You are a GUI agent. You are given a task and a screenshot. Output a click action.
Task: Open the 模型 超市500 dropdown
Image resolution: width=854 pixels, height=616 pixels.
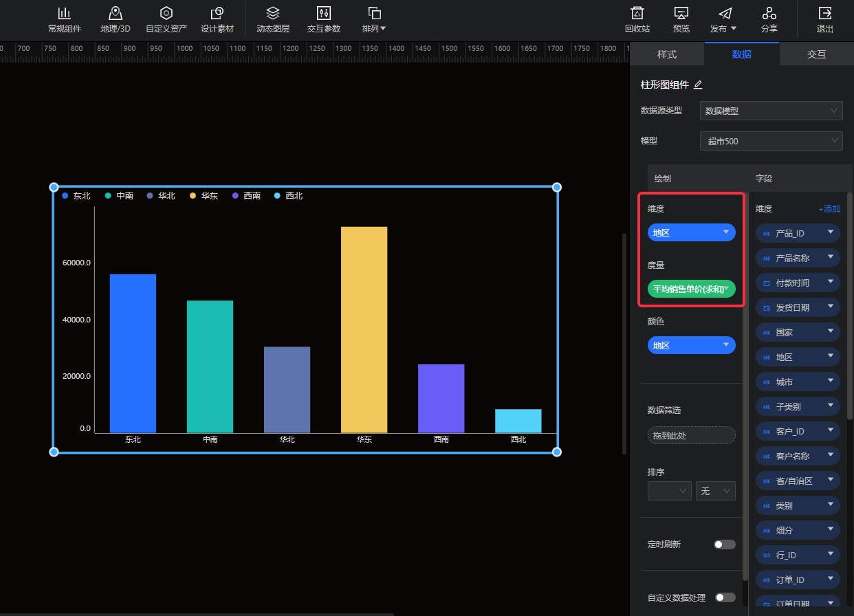point(771,141)
